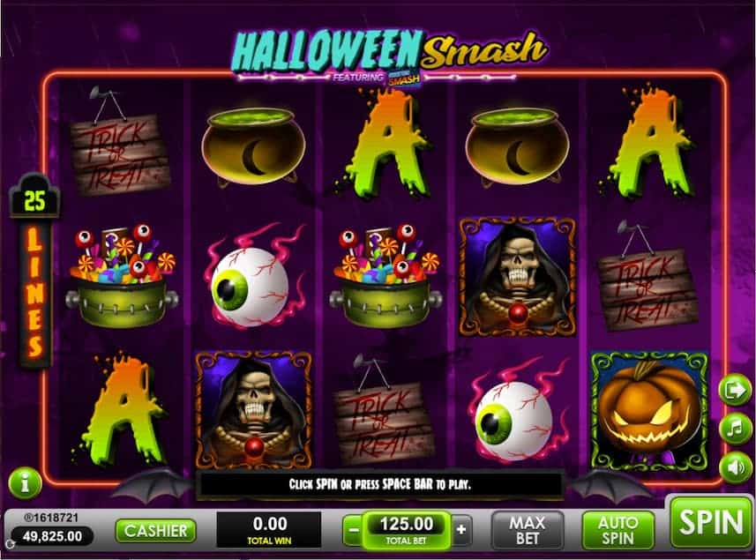756x560 pixels.
Task: Click the cauldron symbol on reel two
Action: click(253, 146)
